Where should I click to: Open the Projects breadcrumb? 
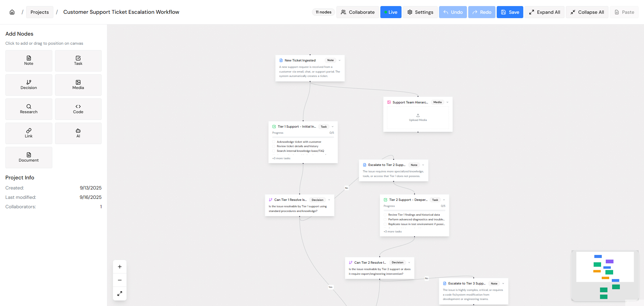(x=40, y=12)
